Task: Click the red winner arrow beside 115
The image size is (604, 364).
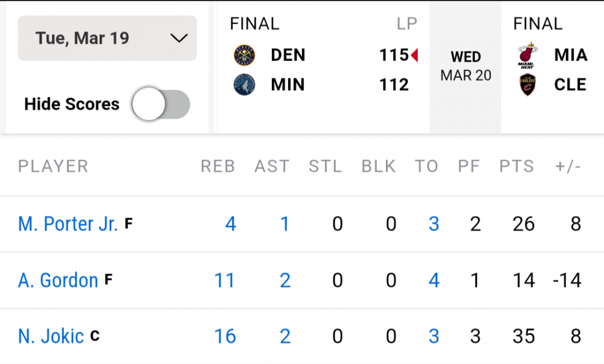Action: [x=414, y=56]
